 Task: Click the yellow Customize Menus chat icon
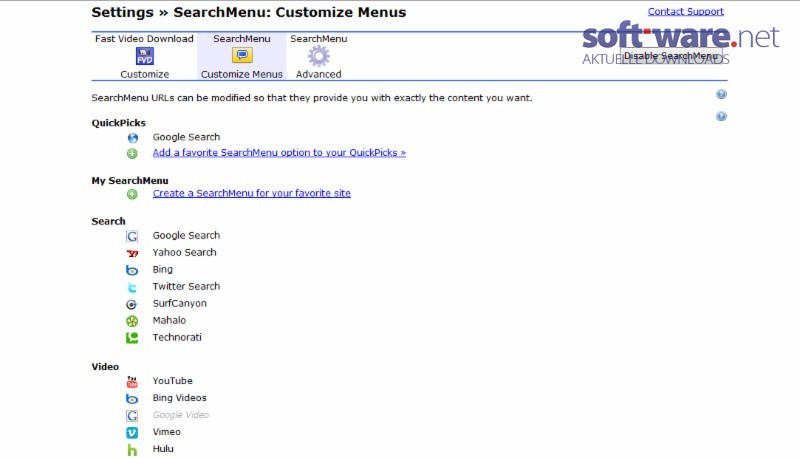pyautogui.click(x=242, y=55)
